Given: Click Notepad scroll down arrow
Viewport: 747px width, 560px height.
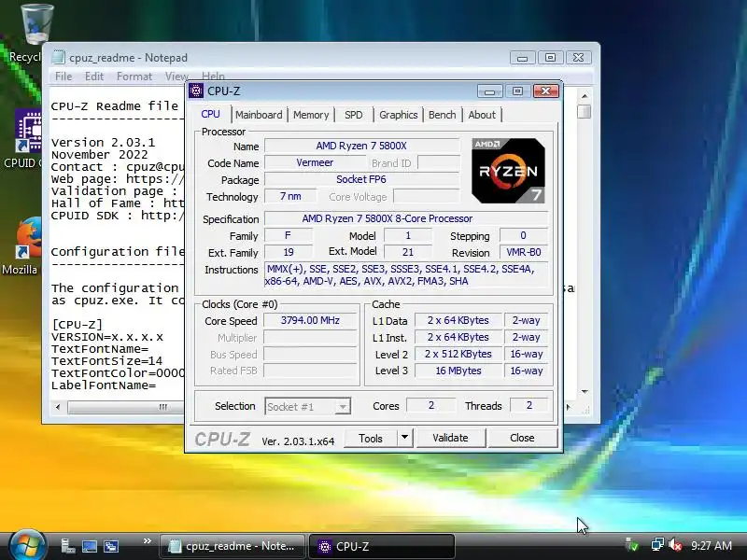Looking at the screenshot, I should pyautogui.click(x=585, y=391).
